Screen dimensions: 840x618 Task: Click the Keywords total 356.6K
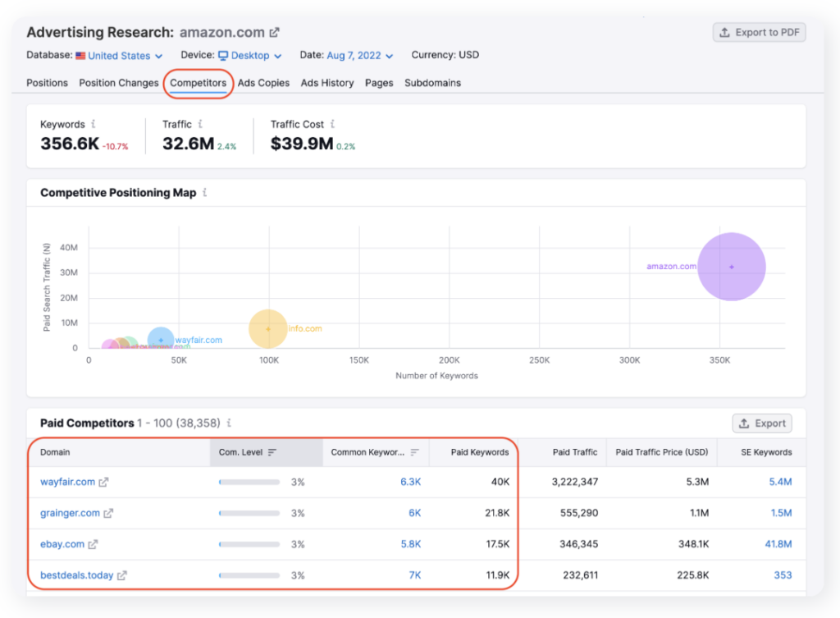[70, 144]
